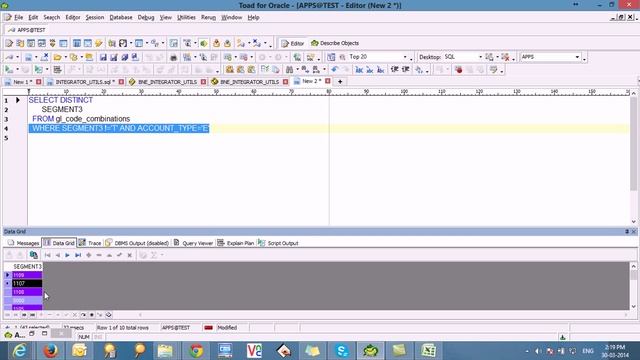Image resolution: width=640 pixels, height=360 pixels.
Task: Click the new editor icon at toolbar start
Action: (9, 43)
